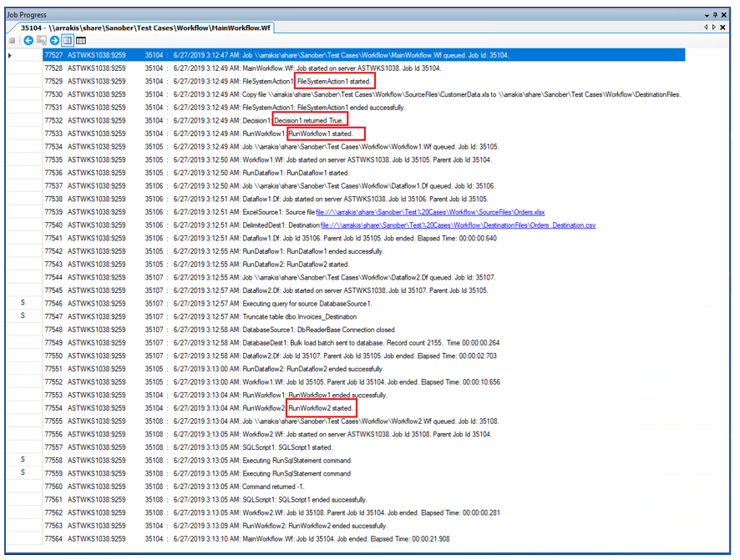Click the blue back arrow icon
The image size is (740, 560).
tap(28, 40)
